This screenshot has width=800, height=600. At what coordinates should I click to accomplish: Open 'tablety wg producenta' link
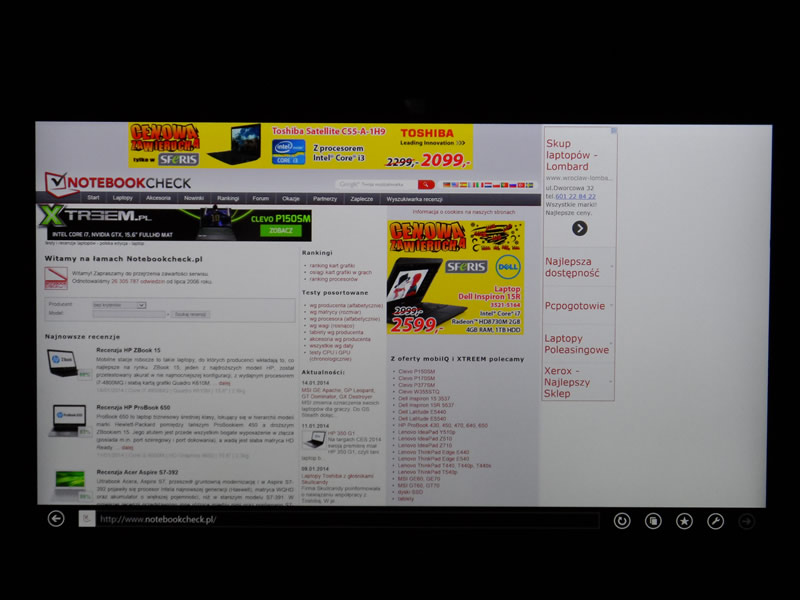(x=336, y=332)
